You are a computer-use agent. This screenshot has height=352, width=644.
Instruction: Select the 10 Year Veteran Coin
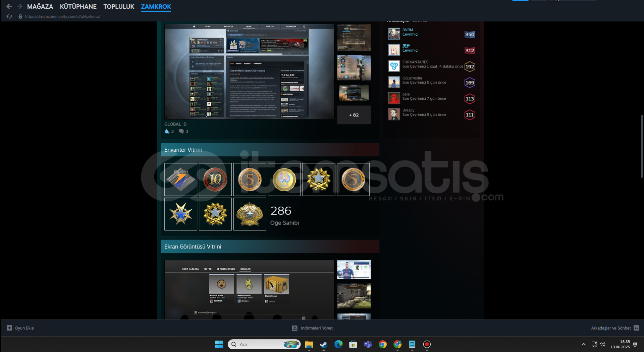pos(215,180)
